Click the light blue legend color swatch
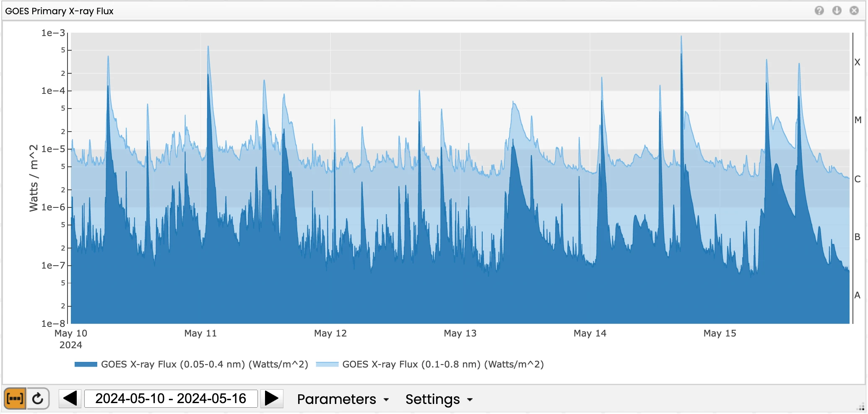This screenshot has height=414, width=868. 327,364
